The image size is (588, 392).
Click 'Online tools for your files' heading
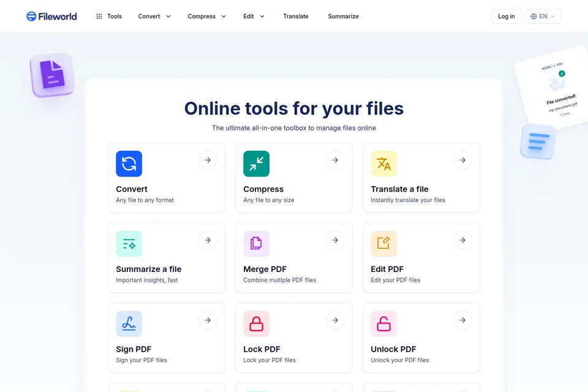(294, 108)
